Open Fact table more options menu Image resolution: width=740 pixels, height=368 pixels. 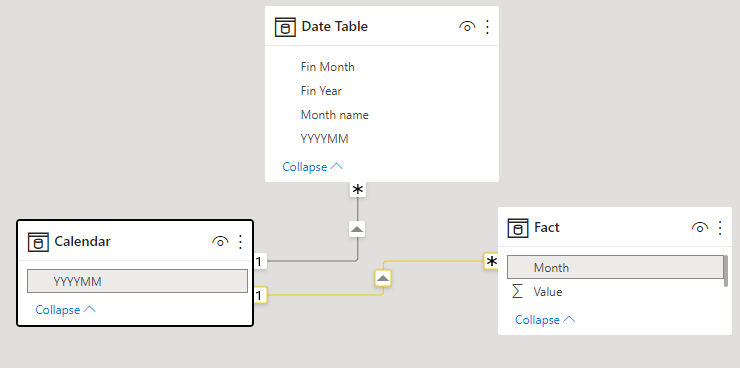pos(720,228)
